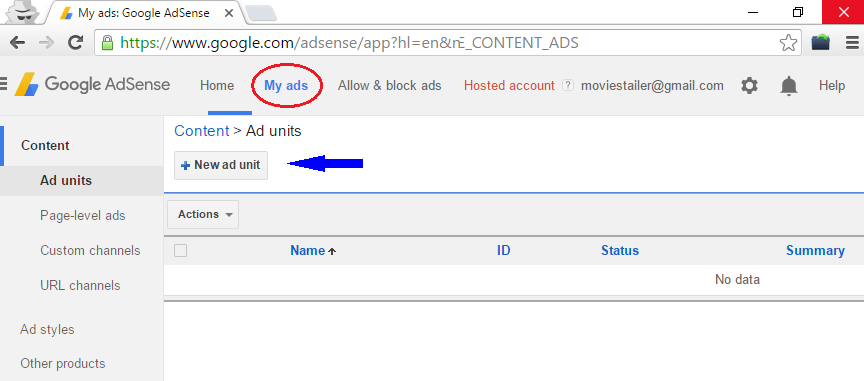
Task: Click the moviestailer@gmail.com account
Action: (x=652, y=85)
